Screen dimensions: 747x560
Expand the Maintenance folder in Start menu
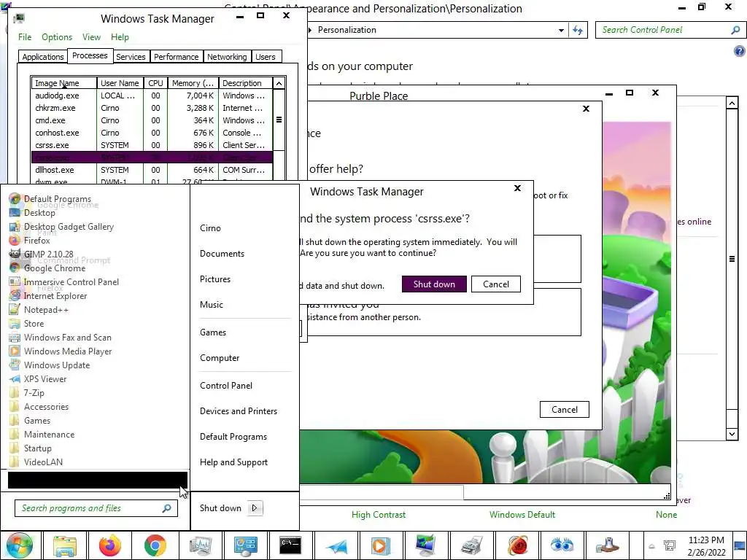42,434
